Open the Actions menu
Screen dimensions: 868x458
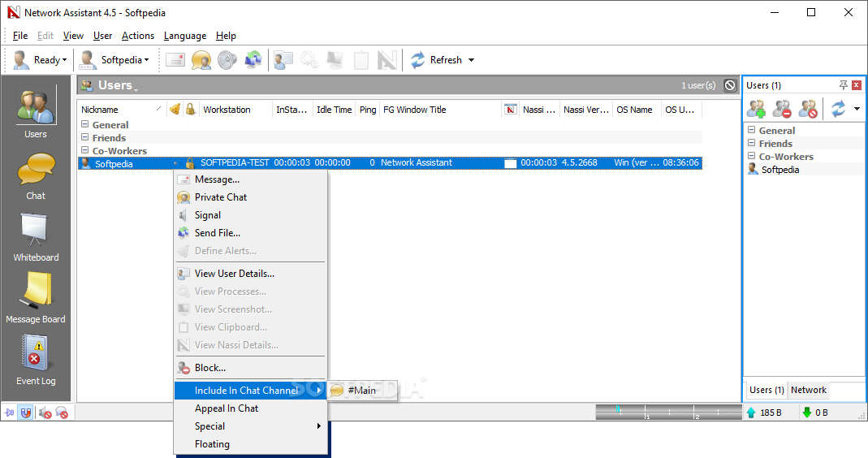point(138,36)
